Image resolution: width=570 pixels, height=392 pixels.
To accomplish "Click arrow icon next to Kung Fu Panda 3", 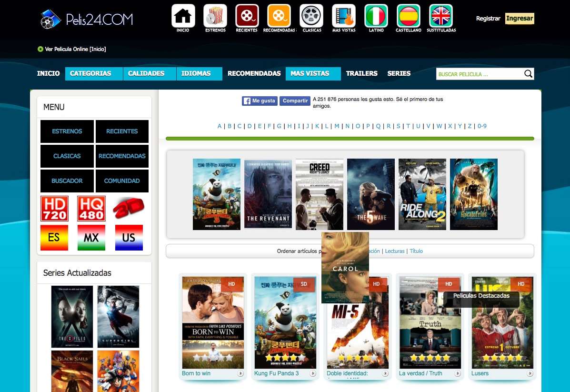I will pos(313,373).
